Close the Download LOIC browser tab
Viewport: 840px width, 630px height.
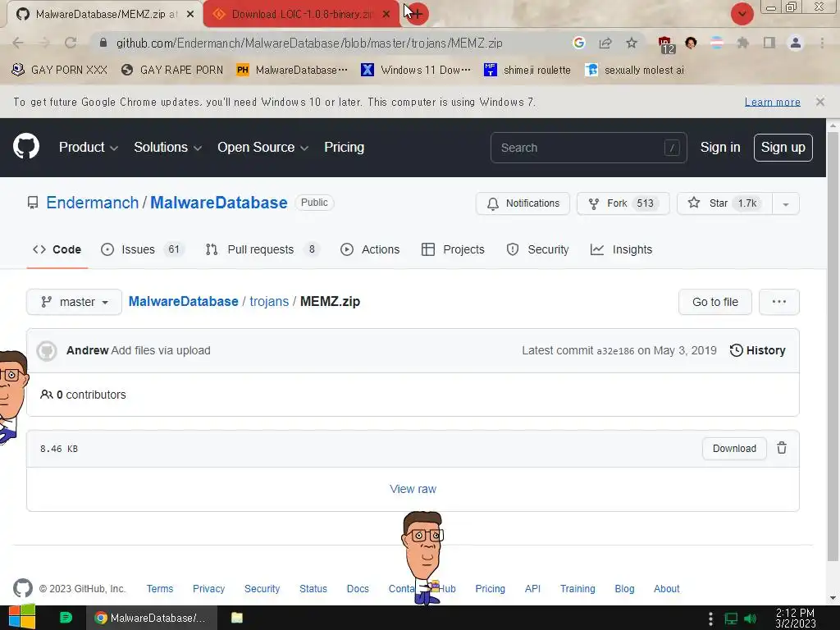[x=386, y=15]
